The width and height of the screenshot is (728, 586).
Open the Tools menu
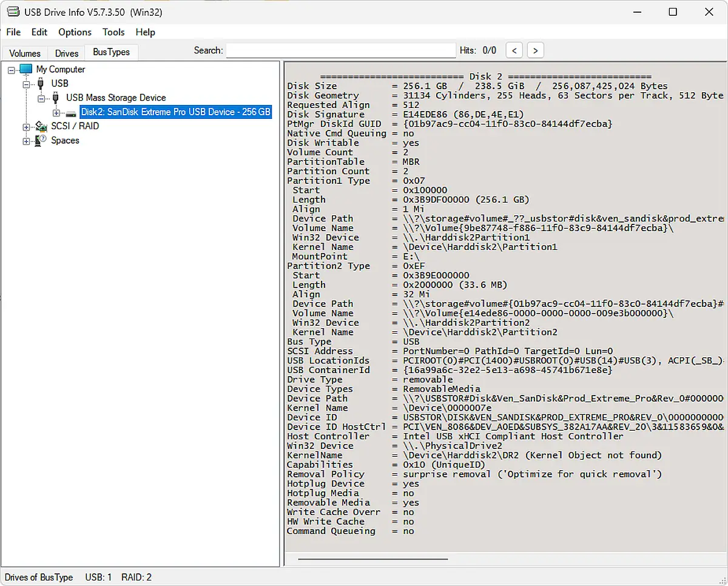[113, 32]
